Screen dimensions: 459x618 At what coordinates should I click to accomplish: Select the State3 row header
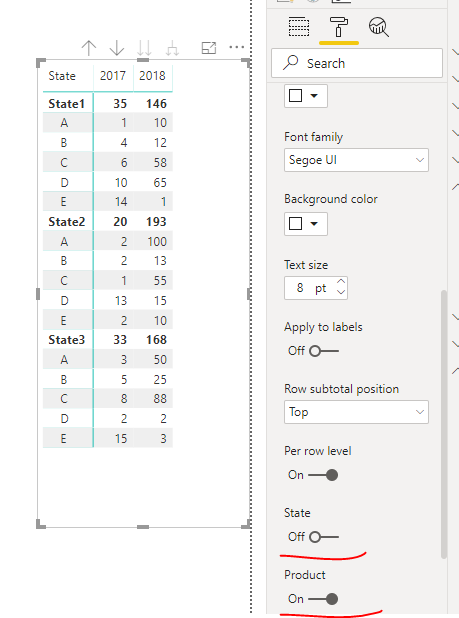pyautogui.click(x=67, y=340)
